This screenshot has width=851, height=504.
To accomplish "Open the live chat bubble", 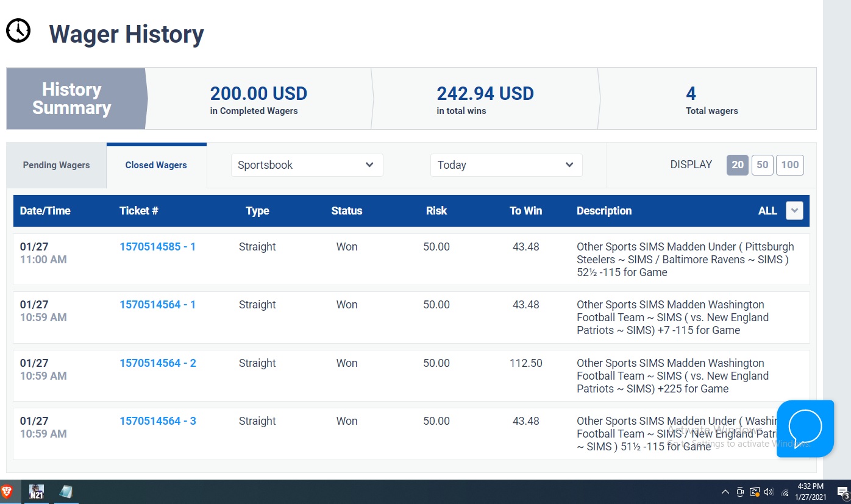I will pos(805,428).
